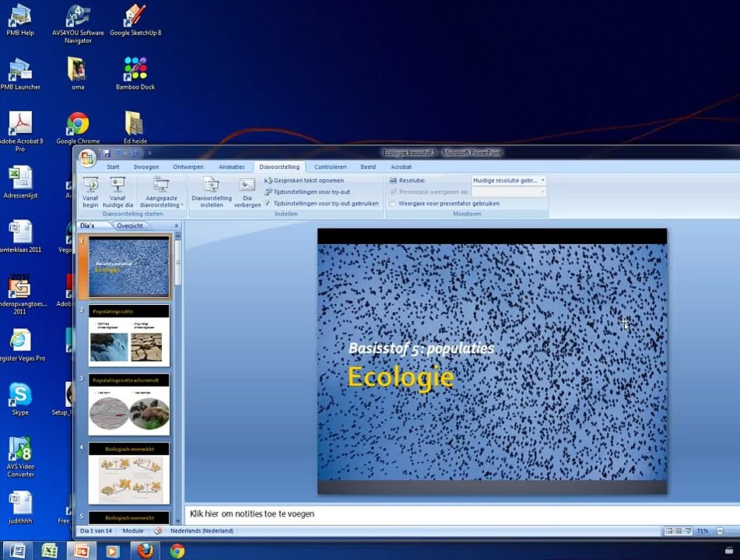Screen dimensions: 740x560
Task: Click the 'Module' theme name in status bar
Action: coord(132,530)
